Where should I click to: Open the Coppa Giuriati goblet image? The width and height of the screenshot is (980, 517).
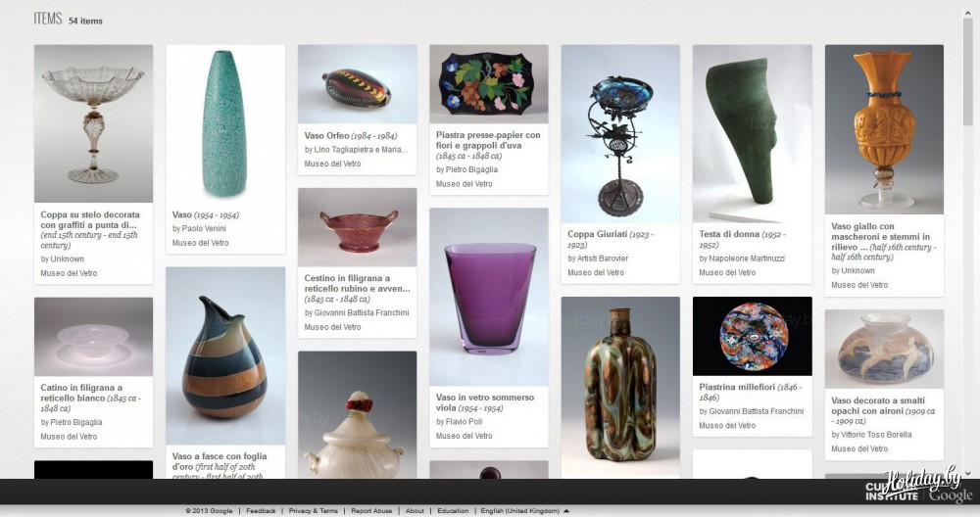point(620,133)
